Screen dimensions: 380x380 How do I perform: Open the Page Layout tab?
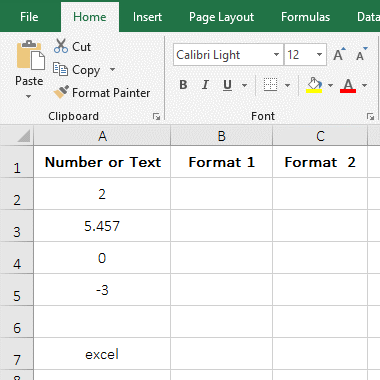[x=221, y=17]
